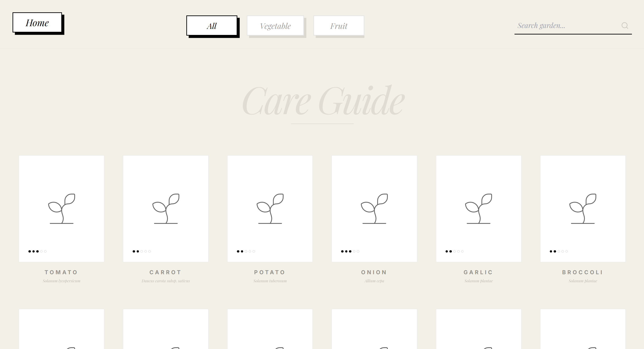Click the Carrot seedling icon

coord(166,209)
